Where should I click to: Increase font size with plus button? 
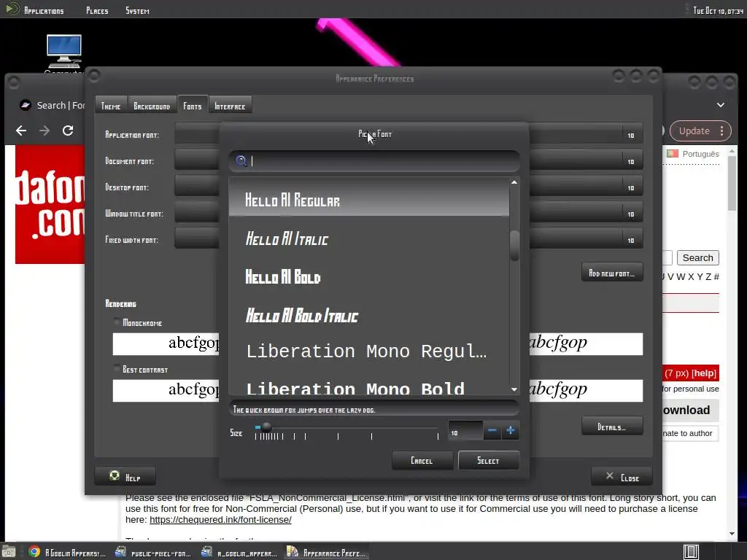[510, 431]
